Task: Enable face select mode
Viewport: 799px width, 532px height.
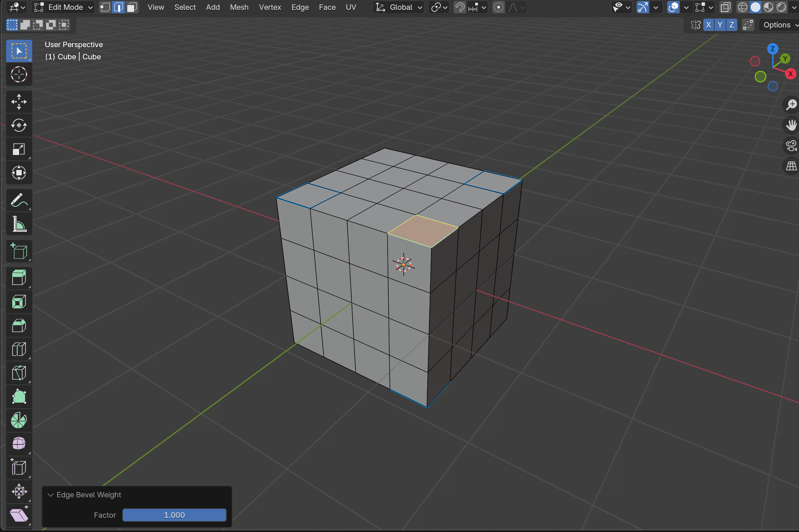Action: pos(131,7)
